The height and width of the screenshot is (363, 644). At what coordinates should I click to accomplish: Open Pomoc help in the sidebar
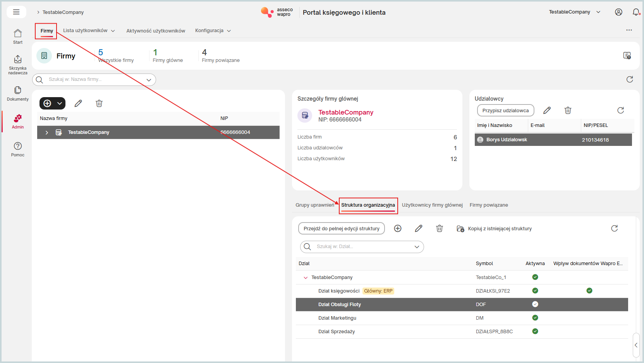[x=18, y=149]
